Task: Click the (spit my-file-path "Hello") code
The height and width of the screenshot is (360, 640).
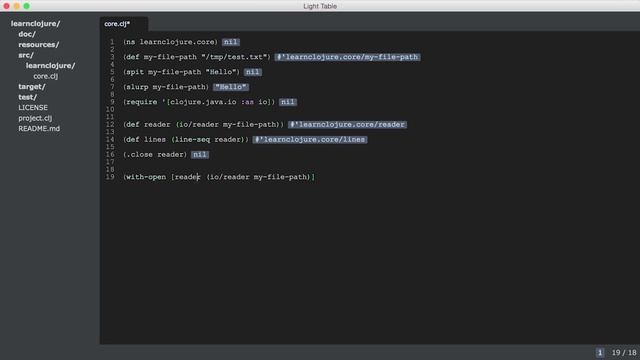Action: 182,72
